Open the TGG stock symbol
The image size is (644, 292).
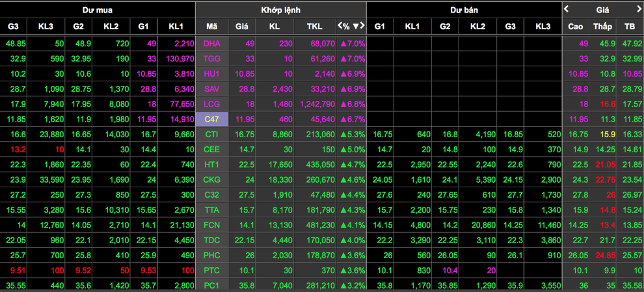pyautogui.click(x=211, y=59)
